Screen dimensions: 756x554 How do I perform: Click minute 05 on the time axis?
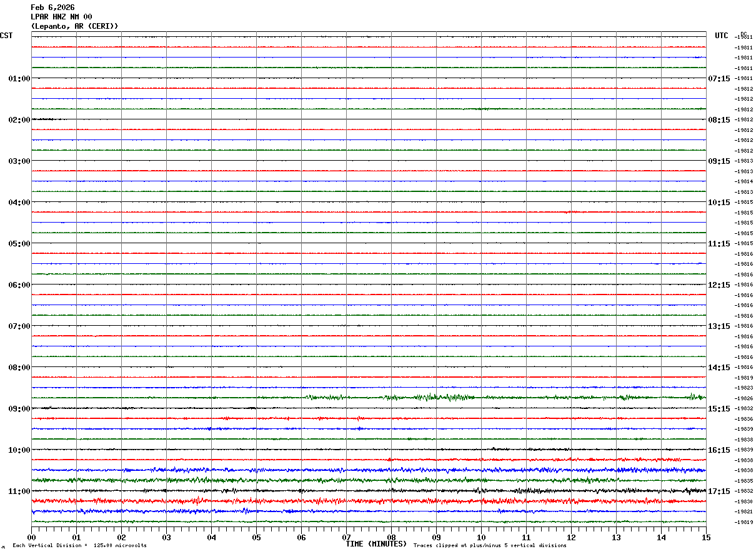256,537
